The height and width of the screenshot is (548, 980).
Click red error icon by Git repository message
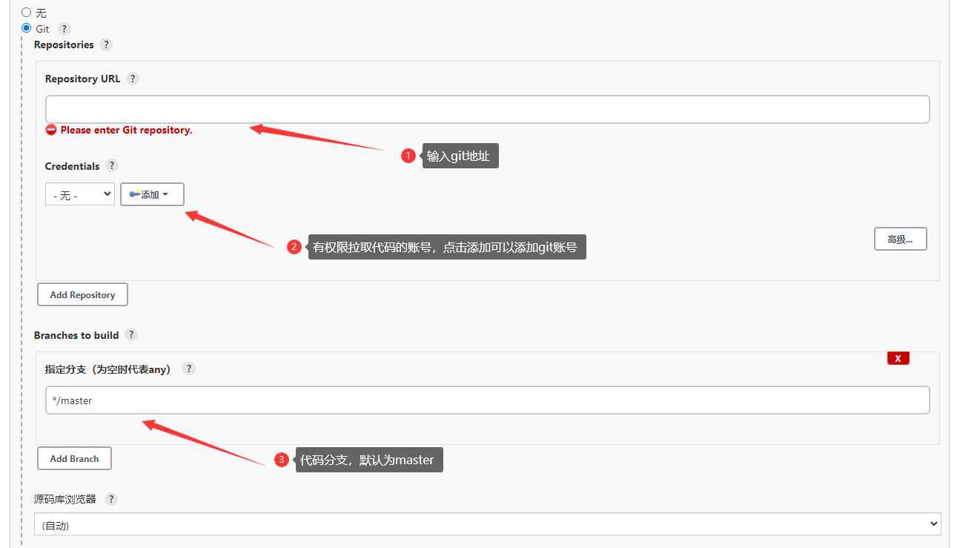click(51, 130)
